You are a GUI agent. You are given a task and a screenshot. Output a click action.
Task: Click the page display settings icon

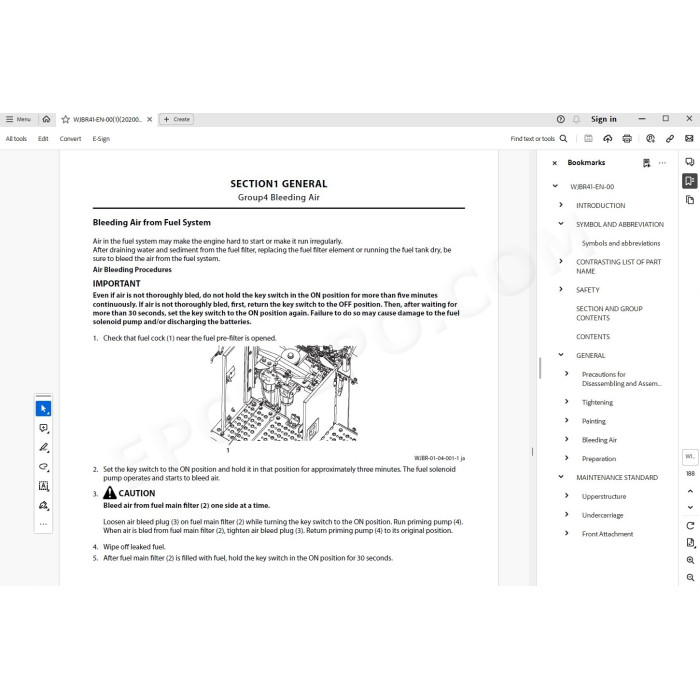click(690, 542)
